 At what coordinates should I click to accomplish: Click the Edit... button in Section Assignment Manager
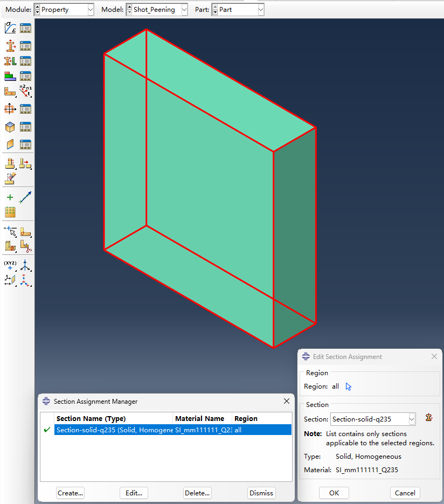pyautogui.click(x=134, y=493)
